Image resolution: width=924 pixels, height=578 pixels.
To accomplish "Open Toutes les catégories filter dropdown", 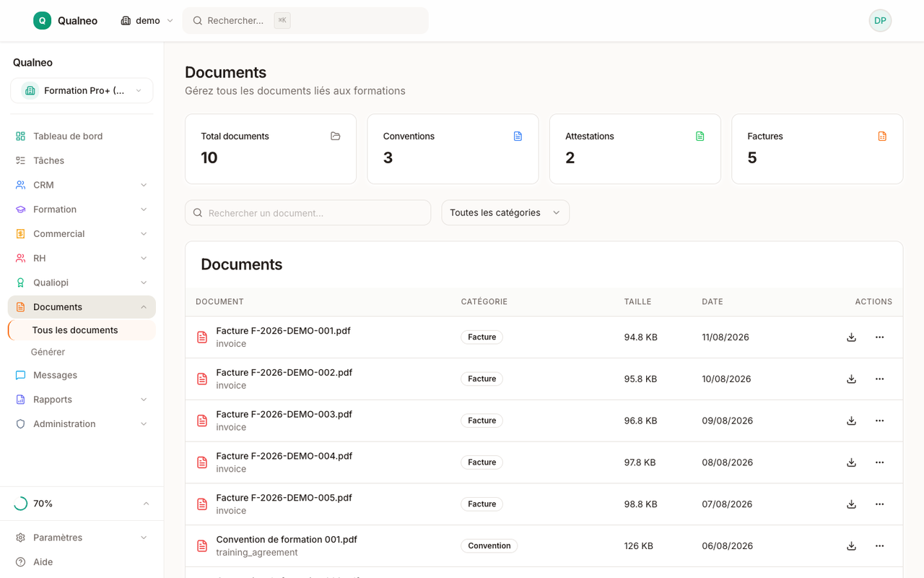I will tap(505, 212).
